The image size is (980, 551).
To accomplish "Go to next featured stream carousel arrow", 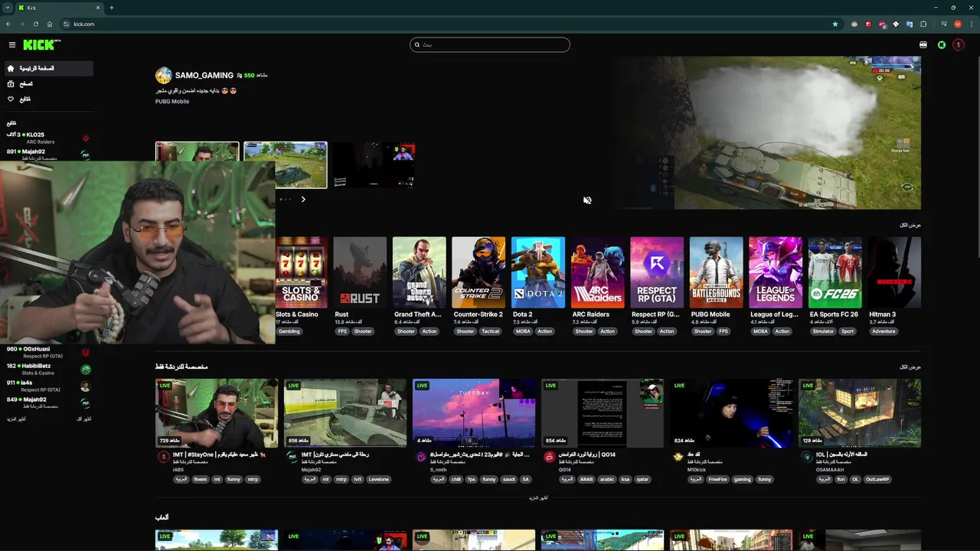I will point(303,200).
